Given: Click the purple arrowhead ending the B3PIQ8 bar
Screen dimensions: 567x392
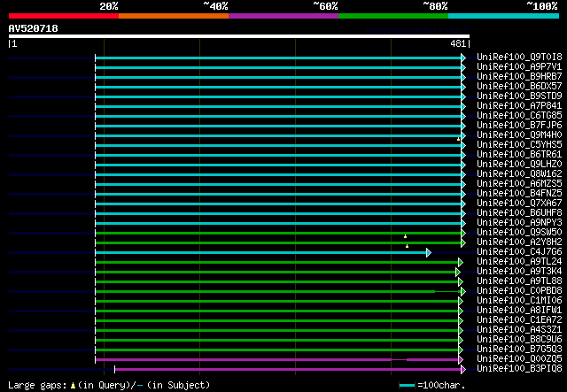Looking at the screenshot, I should click(x=463, y=369).
